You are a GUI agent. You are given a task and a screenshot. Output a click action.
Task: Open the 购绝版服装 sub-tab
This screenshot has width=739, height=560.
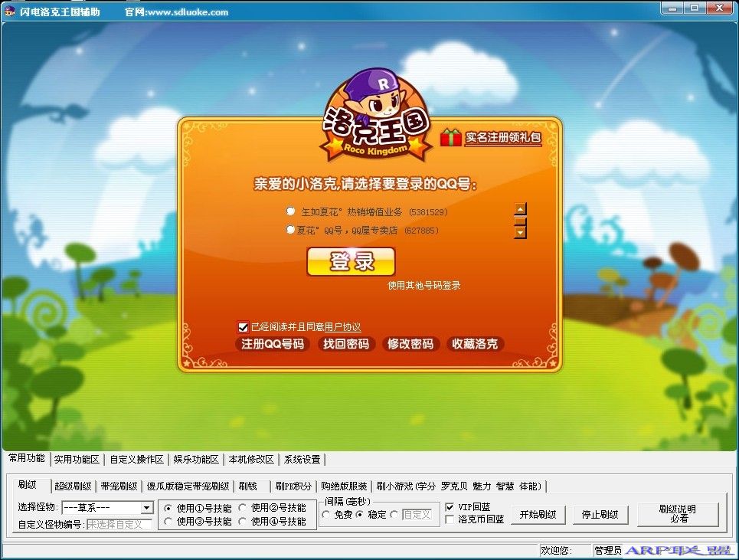point(344,486)
